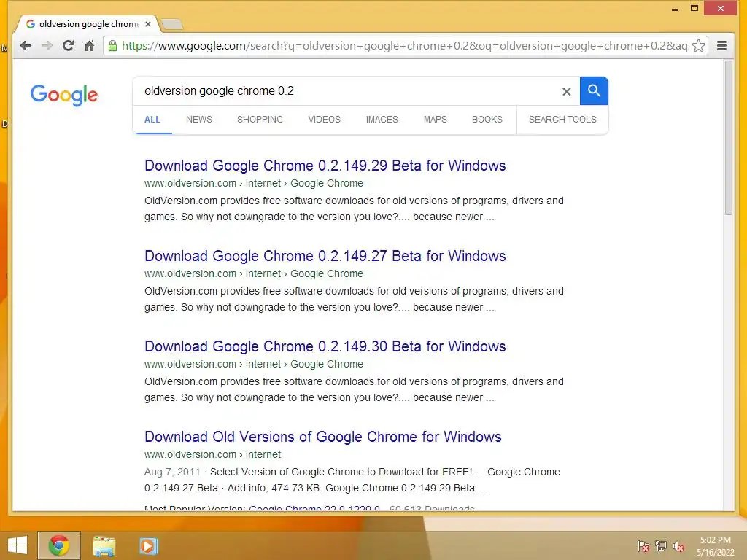Reload the current page

68,46
